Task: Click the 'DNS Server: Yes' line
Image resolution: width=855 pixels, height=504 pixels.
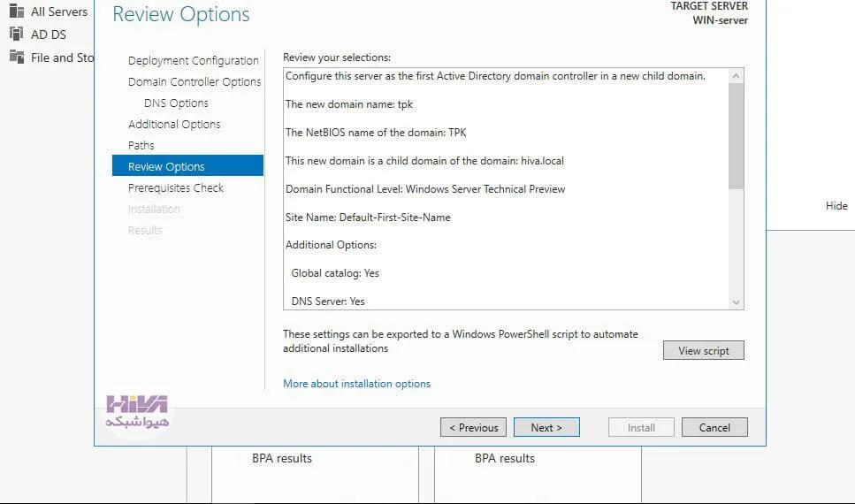Action: [x=328, y=302]
